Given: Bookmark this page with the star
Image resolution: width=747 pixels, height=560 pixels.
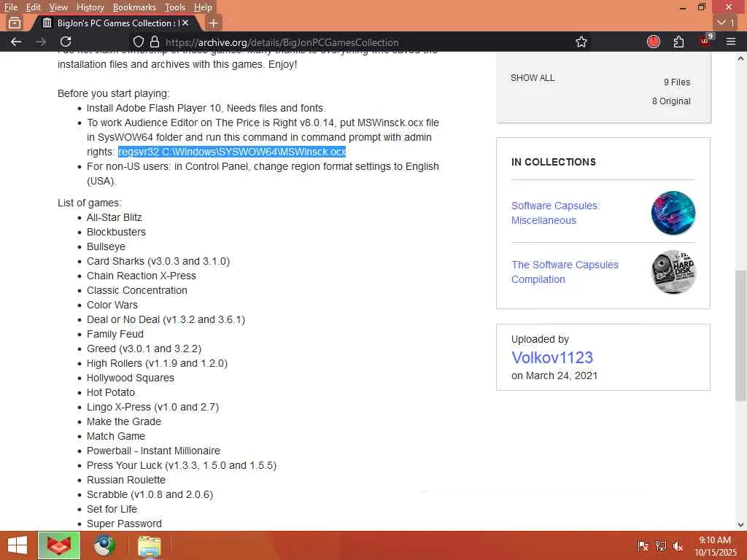Looking at the screenshot, I should pos(581,42).
